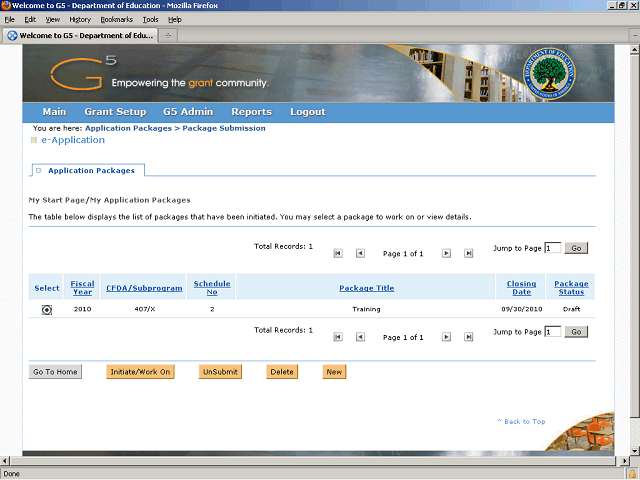Click the horizontal scrollbar left arrow

pos(5,461)
